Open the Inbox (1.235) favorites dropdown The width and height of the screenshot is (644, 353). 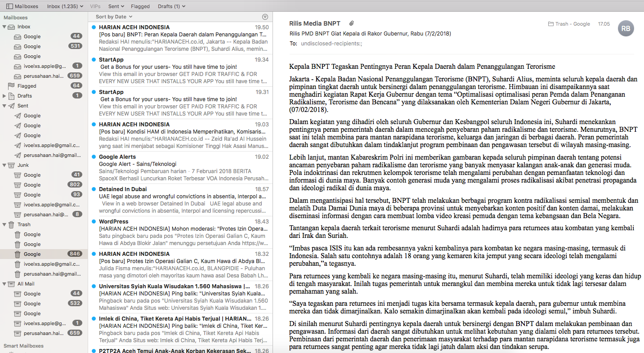pyautogui.click(x=65, y=6)
